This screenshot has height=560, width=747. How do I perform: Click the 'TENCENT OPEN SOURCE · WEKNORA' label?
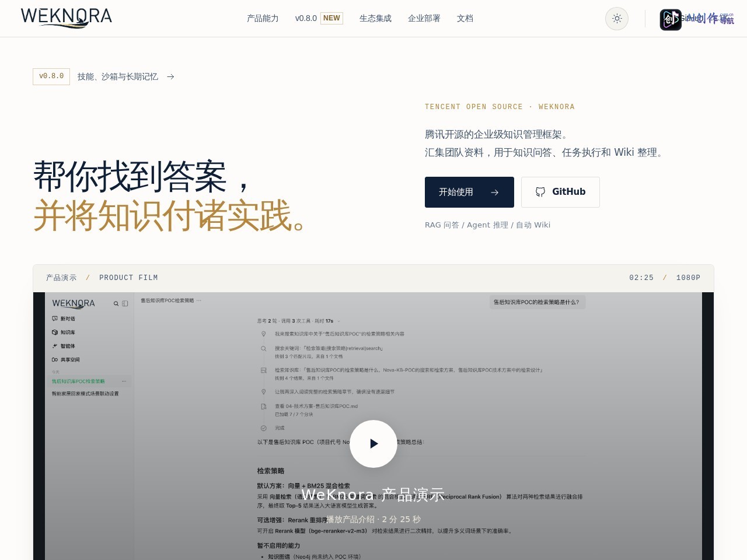pos(500,107)
